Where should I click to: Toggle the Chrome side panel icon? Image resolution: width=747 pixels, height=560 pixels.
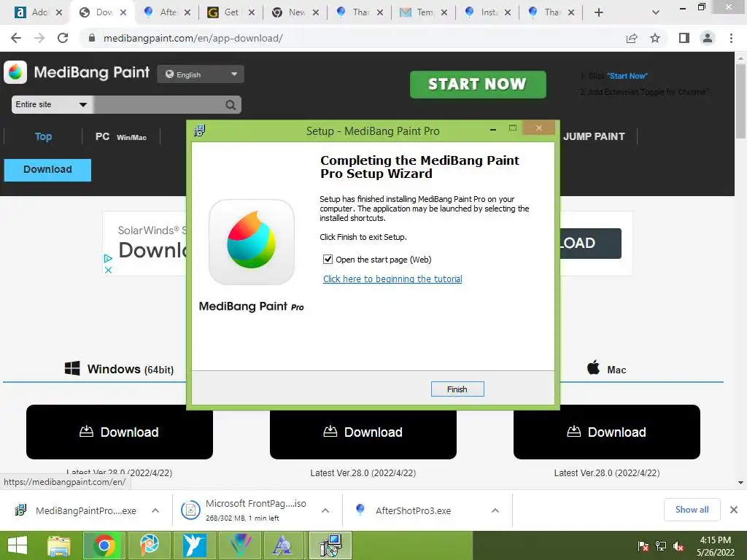(x=684, y=38)
